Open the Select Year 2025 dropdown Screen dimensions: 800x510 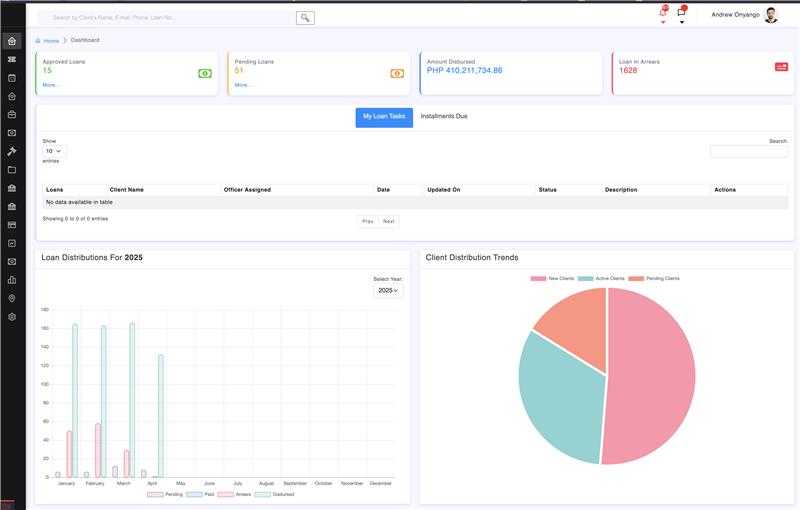coord(388,290)
